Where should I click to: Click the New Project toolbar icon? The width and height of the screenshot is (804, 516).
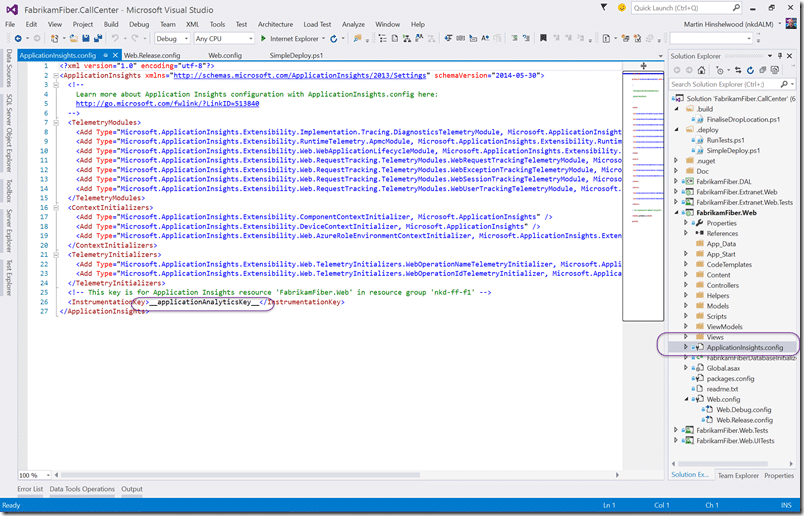click(54, 38)
